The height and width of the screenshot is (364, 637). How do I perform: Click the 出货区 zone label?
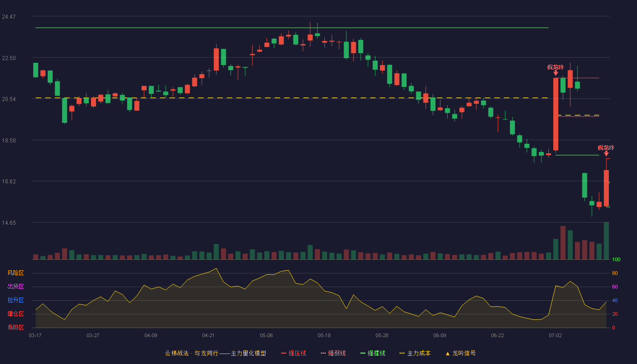click(x=15, y=287)
